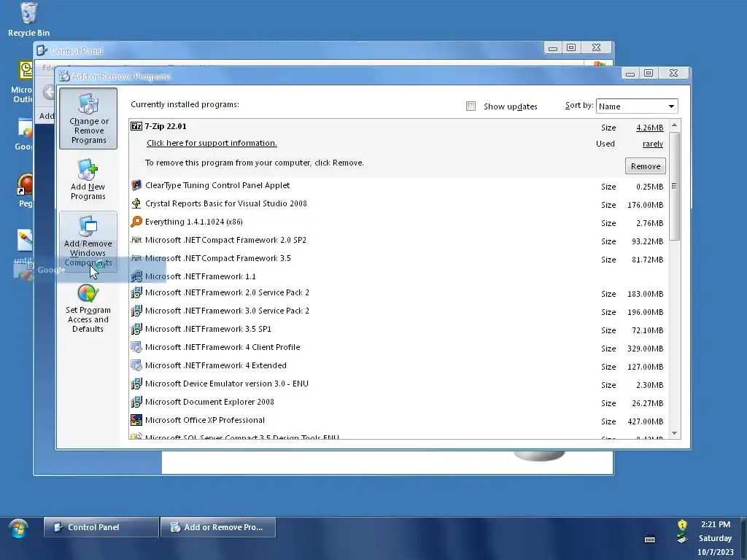
Task: Select Microsoft .NET Framework 4 Client Profile row
Action: (x=399, y=348)
